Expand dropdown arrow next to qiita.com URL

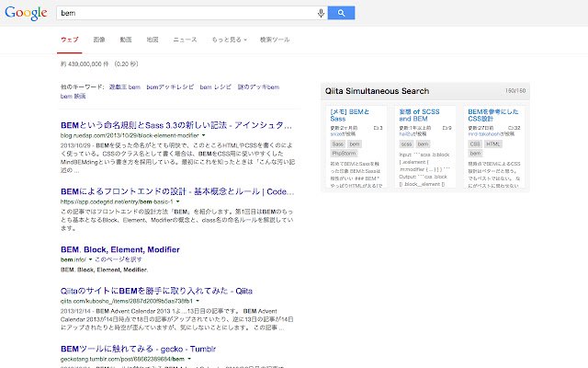tap(198, 301)
